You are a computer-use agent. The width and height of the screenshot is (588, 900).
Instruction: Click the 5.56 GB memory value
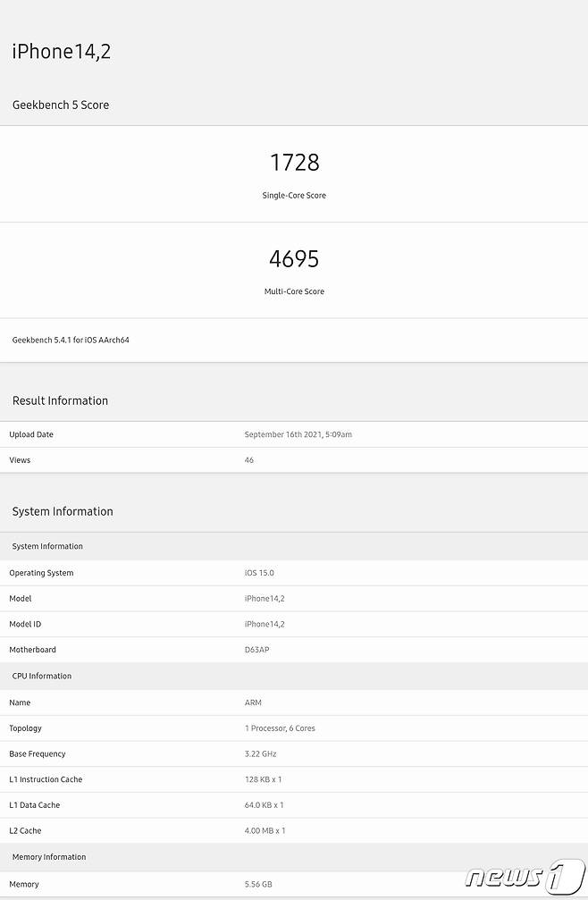[x=258, y=884]
